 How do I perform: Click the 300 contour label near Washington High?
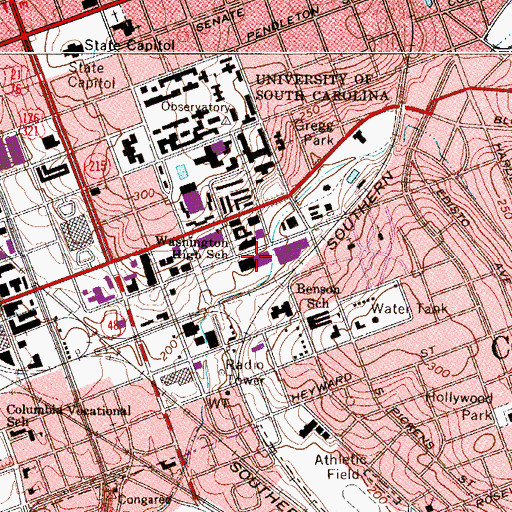(144, 194)
